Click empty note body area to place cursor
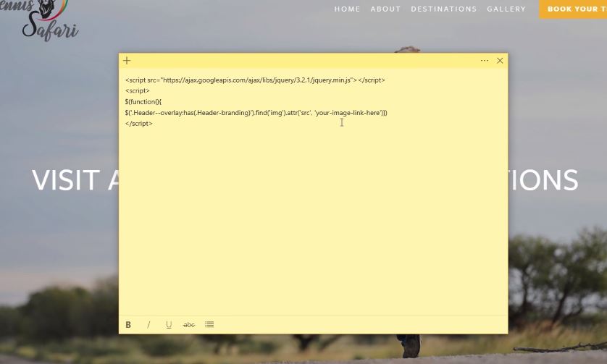Image resolution: width=607 pixels, height=364 pixels. coord(313,221)
